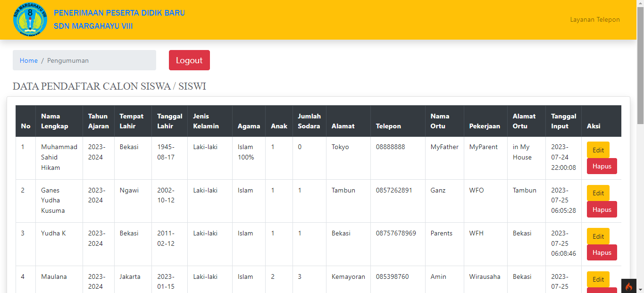The height and width of the screenshot is (293, 644).
Task: Click input timestamp 2023-07-24 22:00:08
Action: tap(563, 157)
